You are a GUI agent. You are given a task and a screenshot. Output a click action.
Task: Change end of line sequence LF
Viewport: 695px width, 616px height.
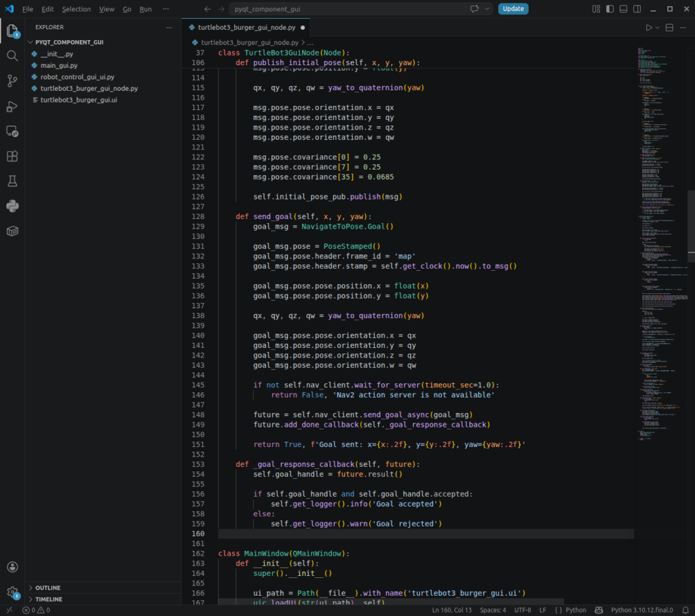tap(542, 611)
